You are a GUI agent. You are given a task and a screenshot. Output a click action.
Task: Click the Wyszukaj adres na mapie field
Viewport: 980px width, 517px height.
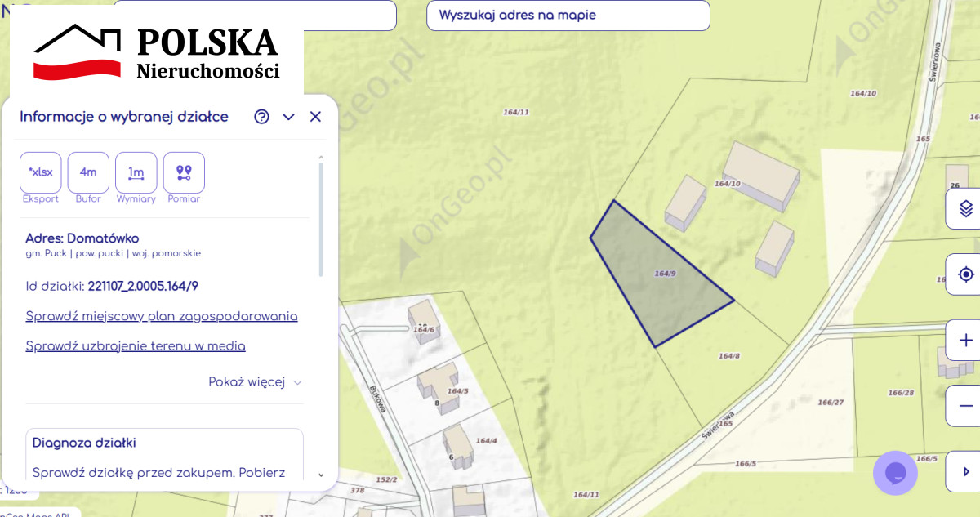pyautogui.click(x=568, y=16)
